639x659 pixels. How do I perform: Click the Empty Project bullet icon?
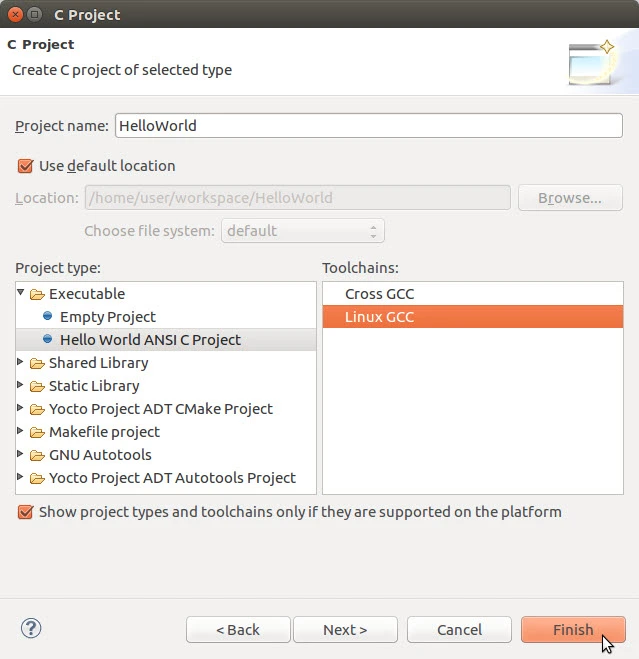(47, 317)
